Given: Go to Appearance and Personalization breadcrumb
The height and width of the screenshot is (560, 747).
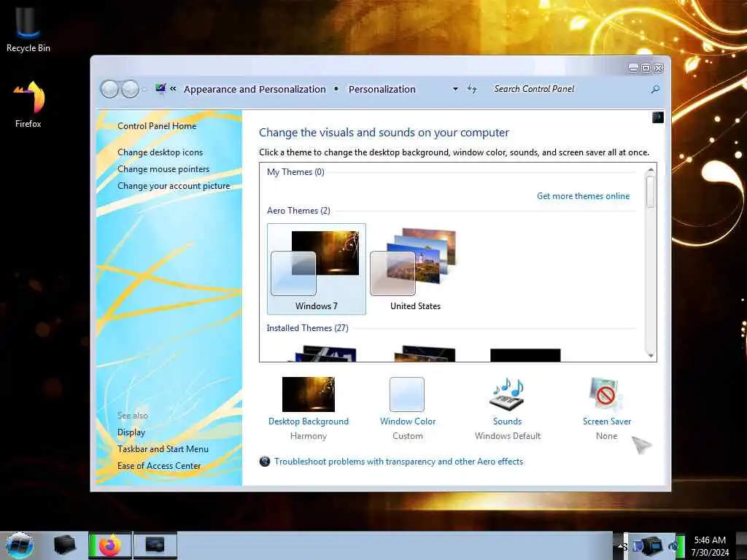Looking at the screenshot, I should tap(255, 89).
